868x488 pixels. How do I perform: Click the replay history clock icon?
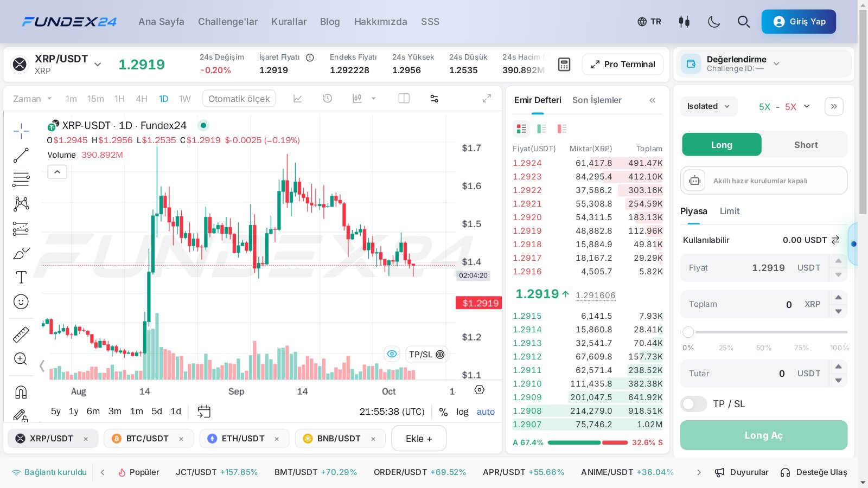[x=327, y=99]
